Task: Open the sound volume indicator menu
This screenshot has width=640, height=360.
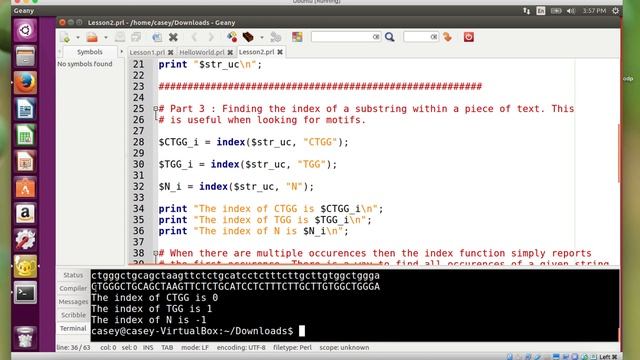Action: pos(571,11)
